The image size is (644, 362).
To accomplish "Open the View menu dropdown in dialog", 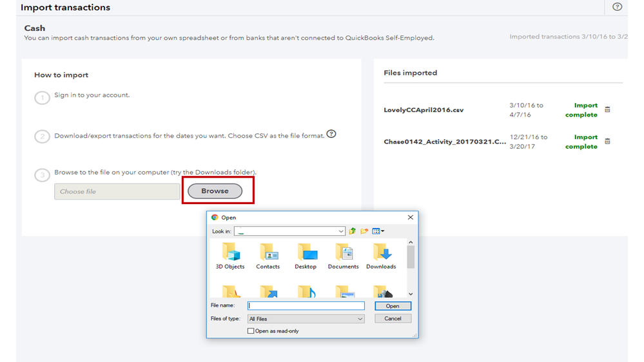I will click(x=378, y=231).
